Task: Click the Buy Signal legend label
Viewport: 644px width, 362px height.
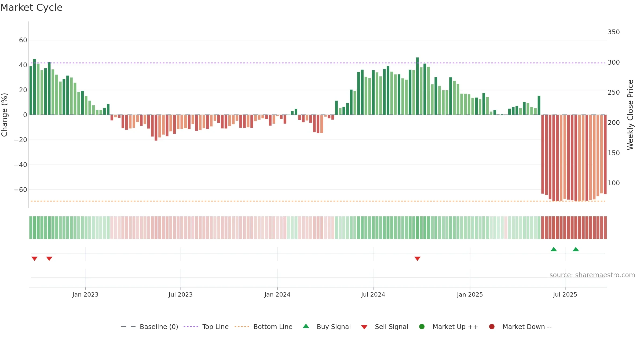Action: click(334, 327)
